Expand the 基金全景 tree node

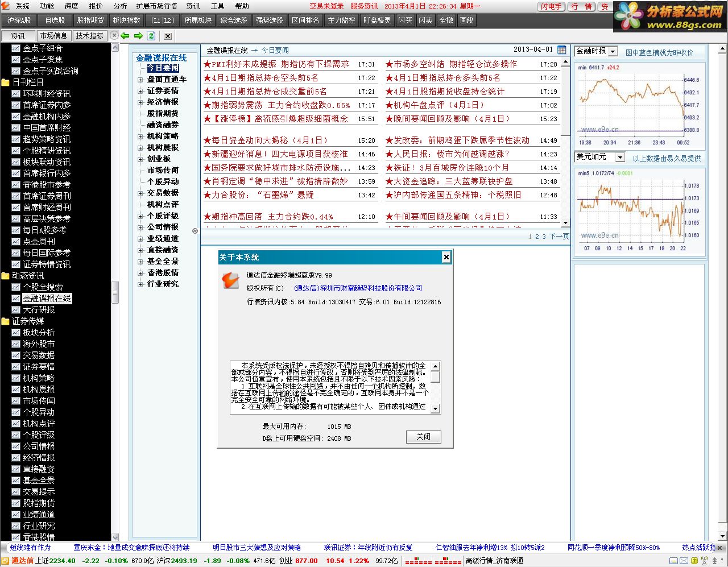click(x=140, y=262)
